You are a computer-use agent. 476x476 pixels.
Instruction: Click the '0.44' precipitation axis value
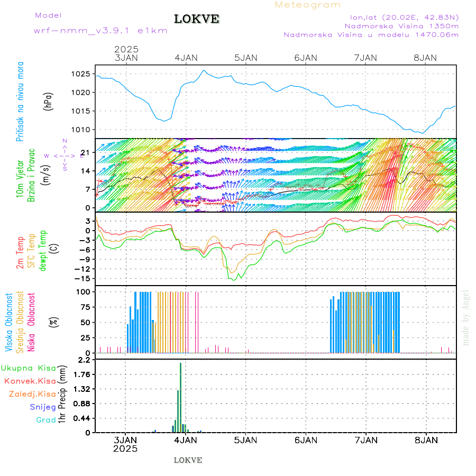tap(82, 418)
